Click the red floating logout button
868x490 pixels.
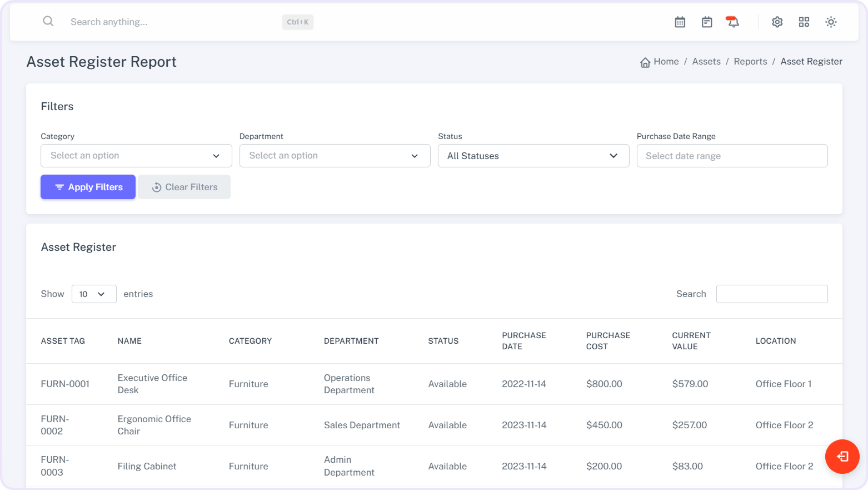[842, 457]
